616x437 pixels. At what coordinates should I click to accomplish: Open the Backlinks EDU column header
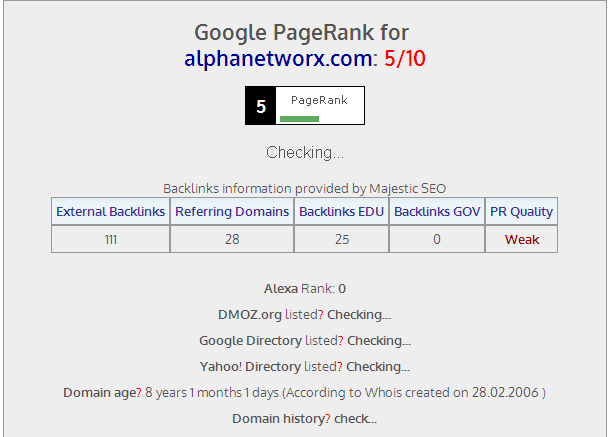tap(341, 211)
